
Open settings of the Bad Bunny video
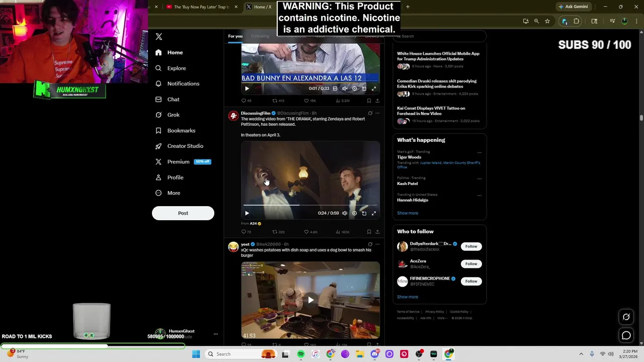coord(354,88)
